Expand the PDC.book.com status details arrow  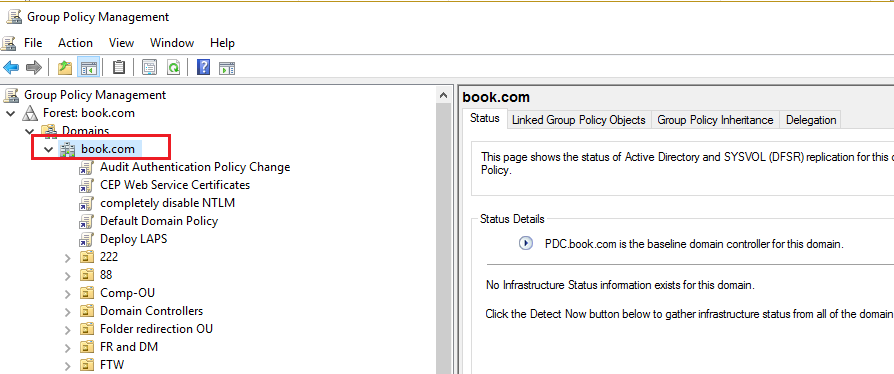[526, 243]
